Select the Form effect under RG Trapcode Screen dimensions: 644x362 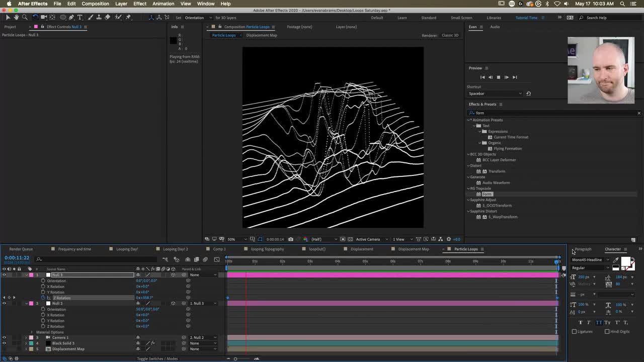click(x=487, y=194)
